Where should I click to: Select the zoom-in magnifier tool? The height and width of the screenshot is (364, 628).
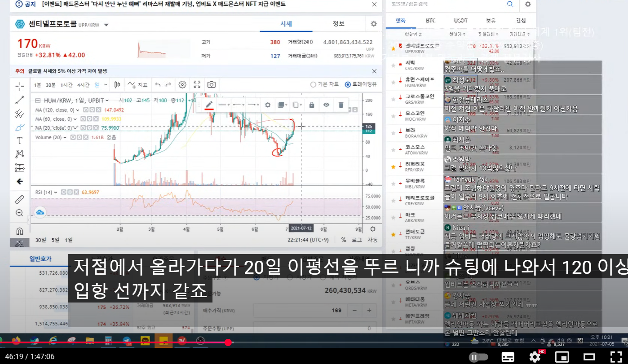click(20, 213)
